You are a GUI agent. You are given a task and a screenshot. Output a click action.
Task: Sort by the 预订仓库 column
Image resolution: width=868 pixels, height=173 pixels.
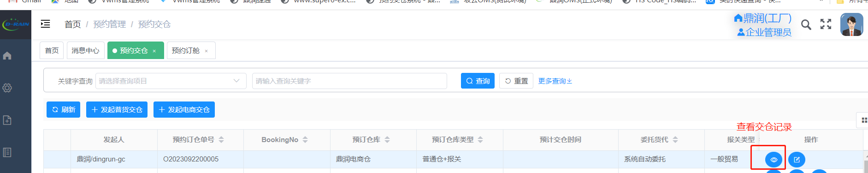pyautogui.click(x=387, y=140)
